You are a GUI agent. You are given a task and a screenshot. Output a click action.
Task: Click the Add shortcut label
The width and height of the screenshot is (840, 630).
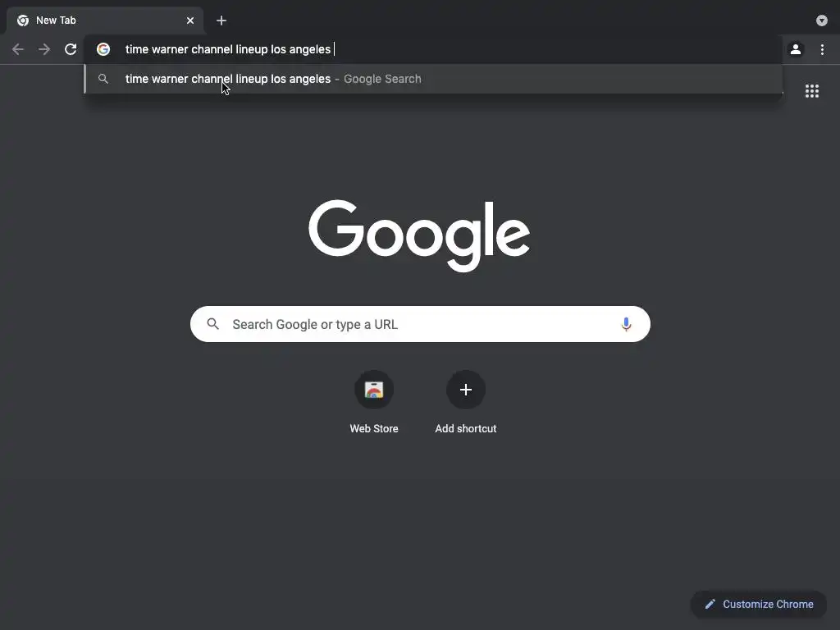pyautogui.click(x=466, y=428)
